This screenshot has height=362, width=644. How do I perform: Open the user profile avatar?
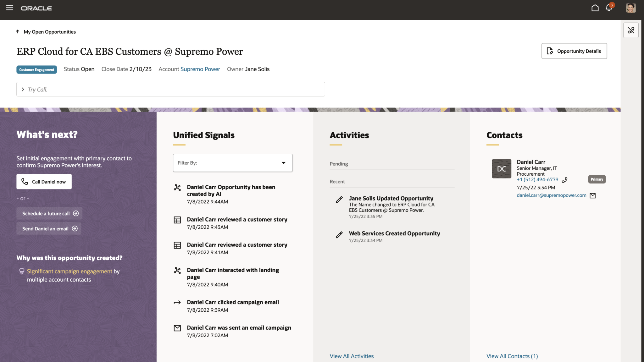pos(630,8)
